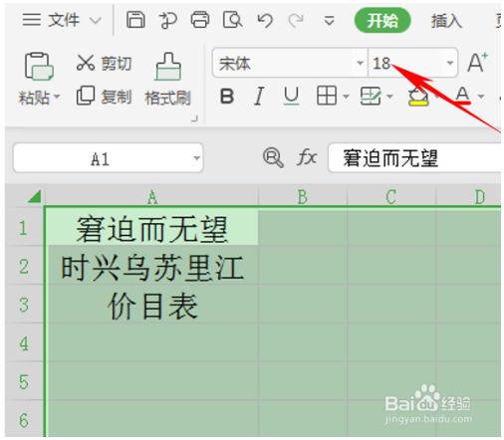The height and width of the screenshot is (440, 504).
Task: Click the Cut (剪切) scissors icon
Action: pos(86,63)
